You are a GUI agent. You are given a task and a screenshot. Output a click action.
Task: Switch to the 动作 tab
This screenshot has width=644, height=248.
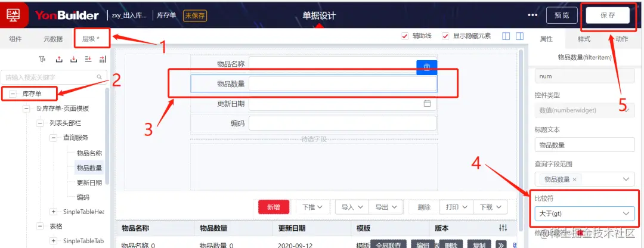622,39
